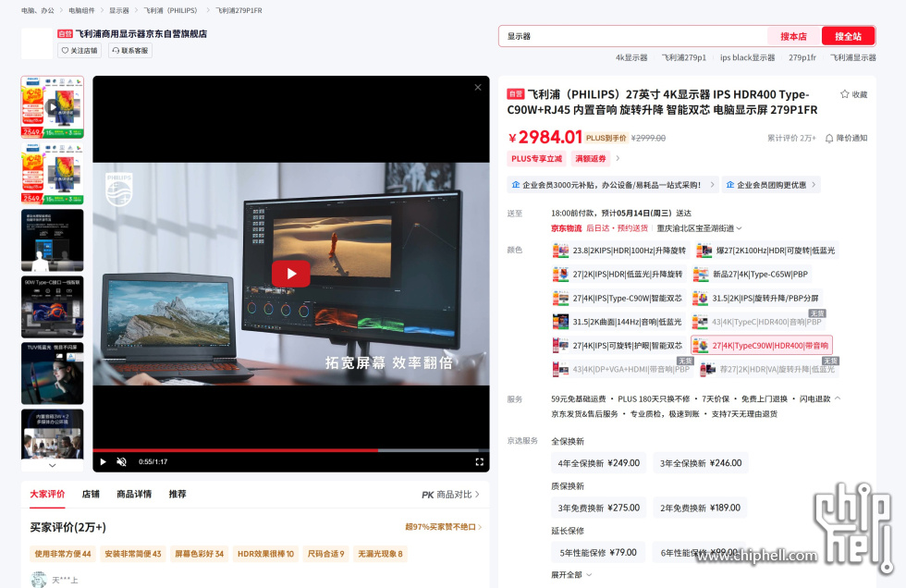The height and width of the screenshot is (588, 906).
Task: Enter fullscreen video mode
Action: click(479, 461)
